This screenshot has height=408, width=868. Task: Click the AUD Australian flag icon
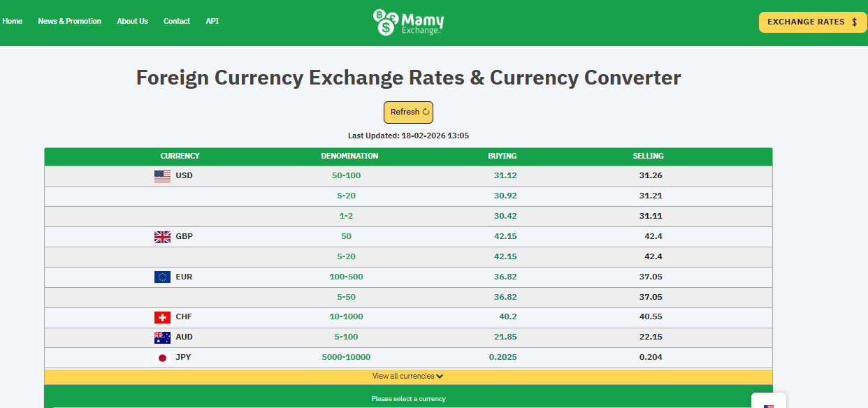click(162, 337)
